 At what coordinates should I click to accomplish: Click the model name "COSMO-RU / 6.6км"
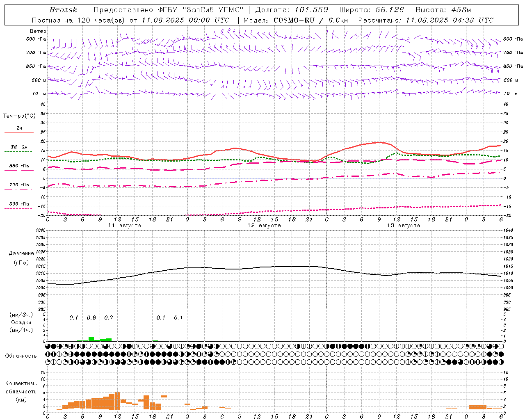[x=310, y=20]
